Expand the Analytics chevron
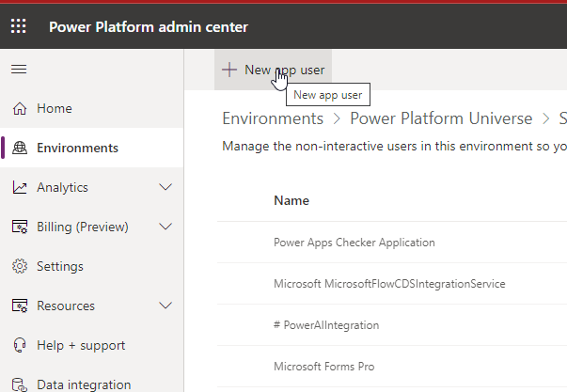This screenshot has height=392, width=567. (165, 187)
